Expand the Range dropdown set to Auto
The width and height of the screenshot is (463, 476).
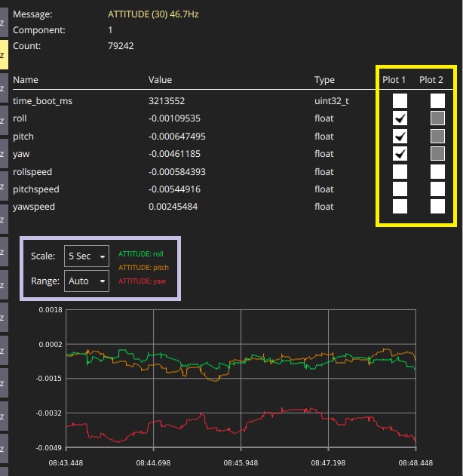pyautogui.click(x=87, y=281)
